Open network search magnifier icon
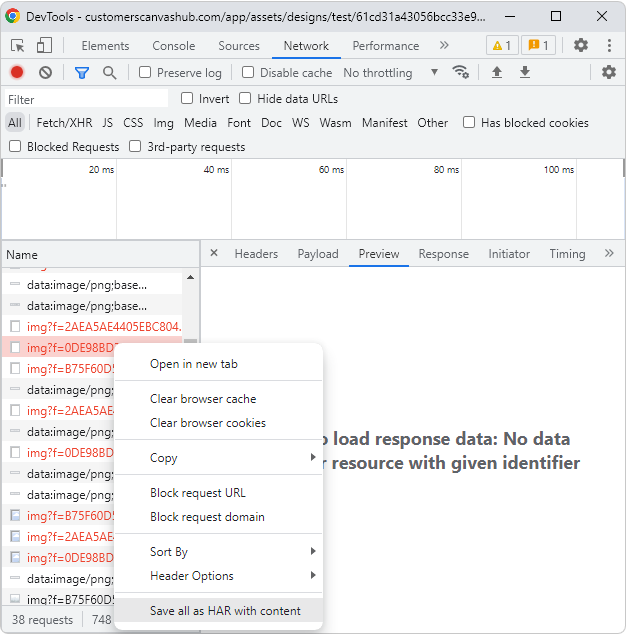This screenshot has width=626, height=634. 109,73
